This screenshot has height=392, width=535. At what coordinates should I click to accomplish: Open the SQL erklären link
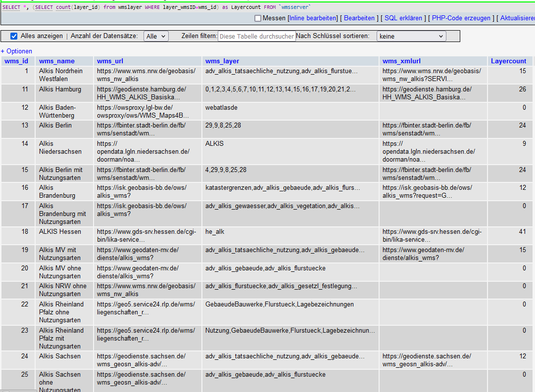(403, 18)
